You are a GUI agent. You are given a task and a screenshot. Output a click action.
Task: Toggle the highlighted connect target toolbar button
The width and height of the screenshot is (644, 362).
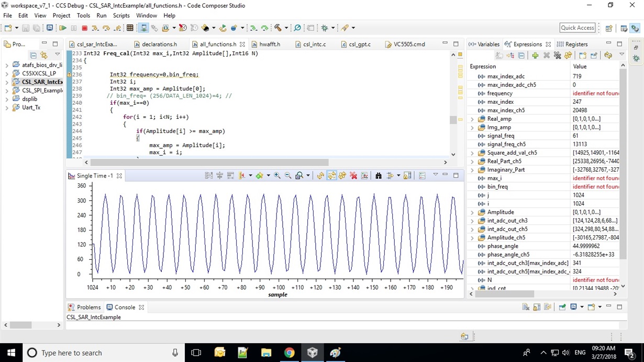143,28
